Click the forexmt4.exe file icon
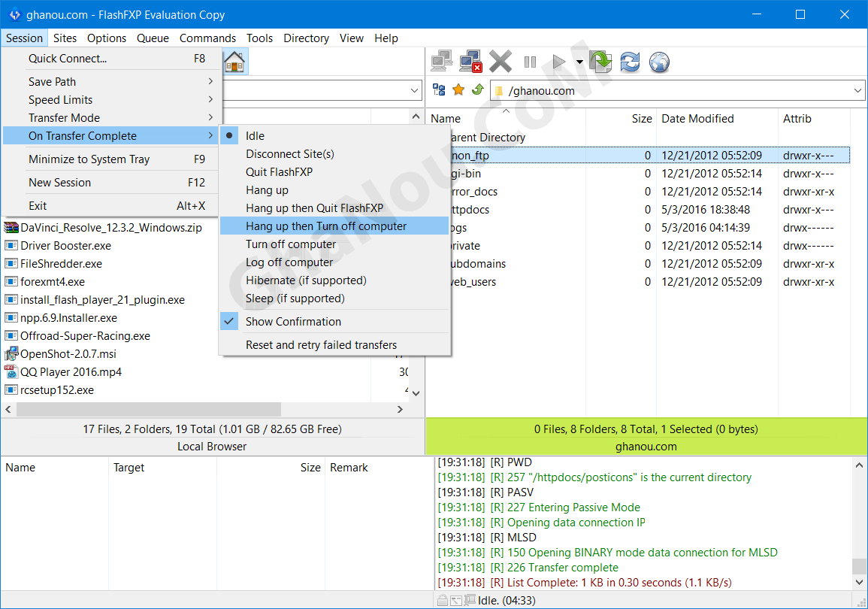 pyautogui.click(x=11, y=282)
